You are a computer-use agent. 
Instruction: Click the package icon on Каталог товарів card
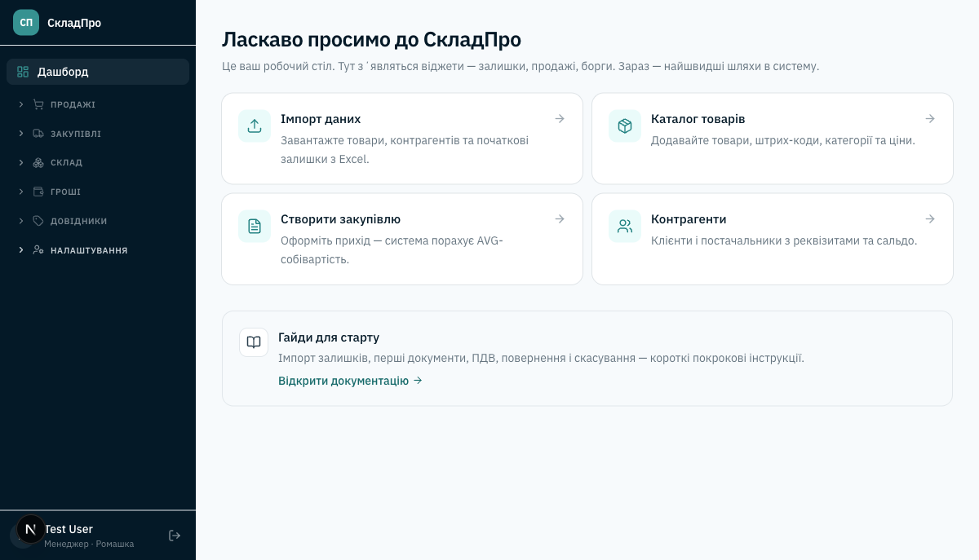pyautogui.click(x=625, y=126)
